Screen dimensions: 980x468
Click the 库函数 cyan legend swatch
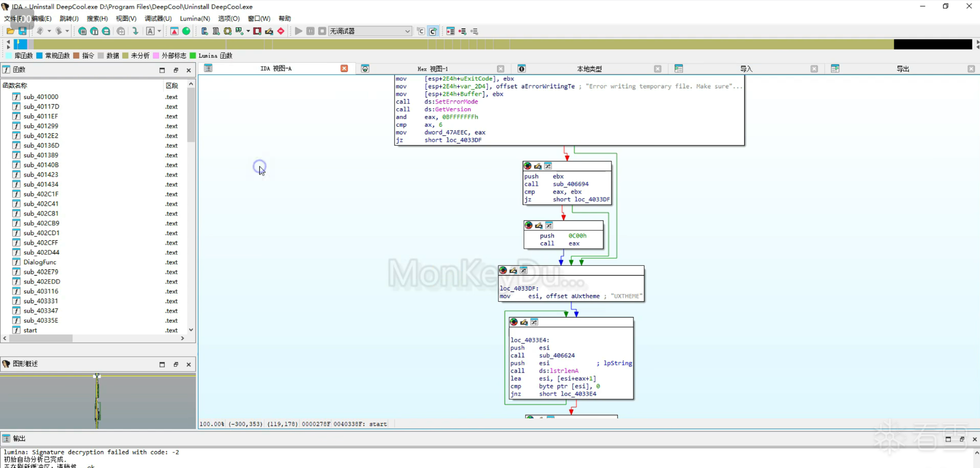point(9,56)
